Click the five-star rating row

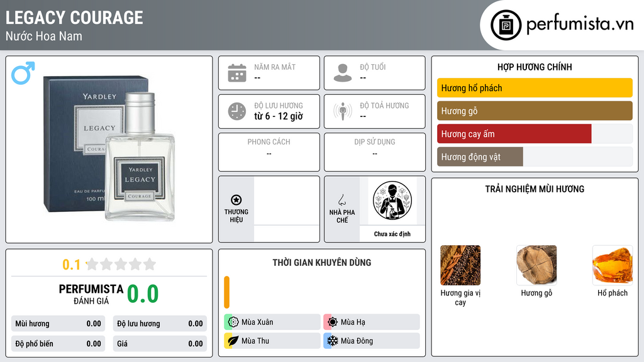pyautogui.click(x=121, y=264)
